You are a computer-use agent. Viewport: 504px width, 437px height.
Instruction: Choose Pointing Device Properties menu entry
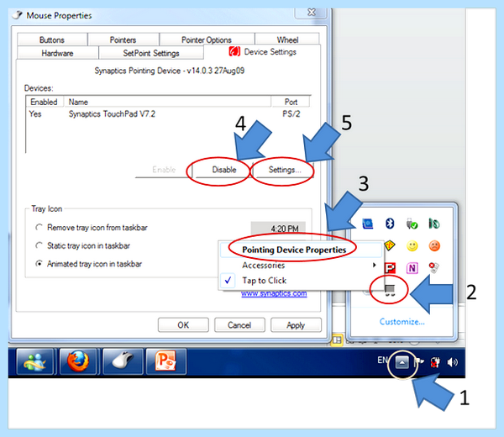tap(301, 250)
